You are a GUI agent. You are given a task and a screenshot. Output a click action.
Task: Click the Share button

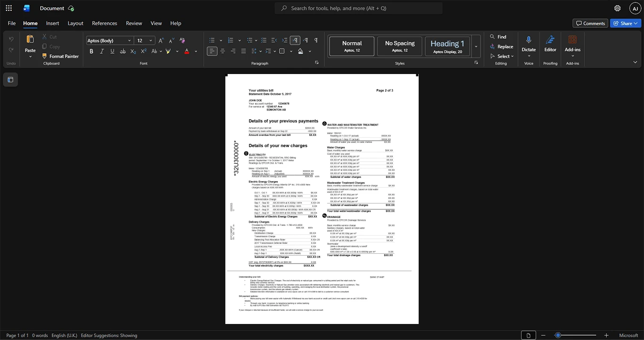coord(626,23)
